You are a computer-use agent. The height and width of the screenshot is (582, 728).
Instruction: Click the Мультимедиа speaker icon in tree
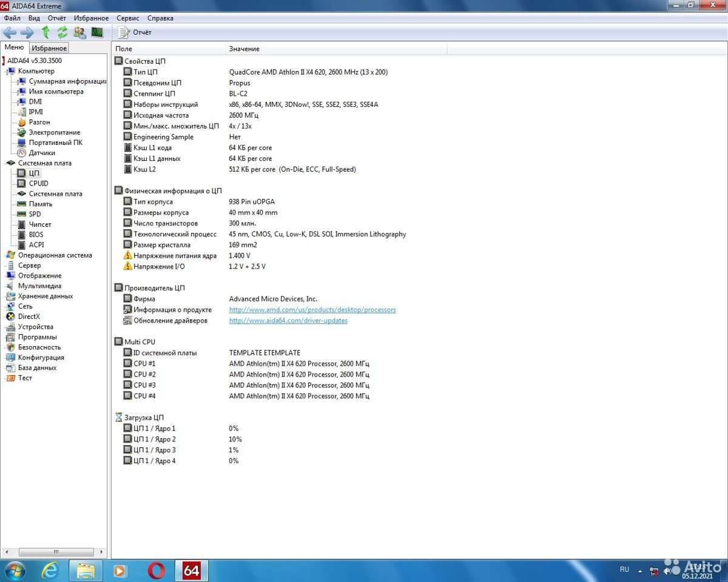pos(11,286)
